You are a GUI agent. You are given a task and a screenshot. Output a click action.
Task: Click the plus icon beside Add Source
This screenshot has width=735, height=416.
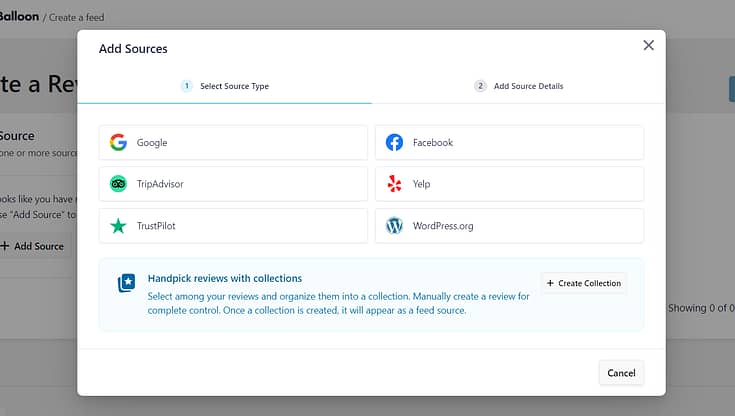tap(5, 246)
